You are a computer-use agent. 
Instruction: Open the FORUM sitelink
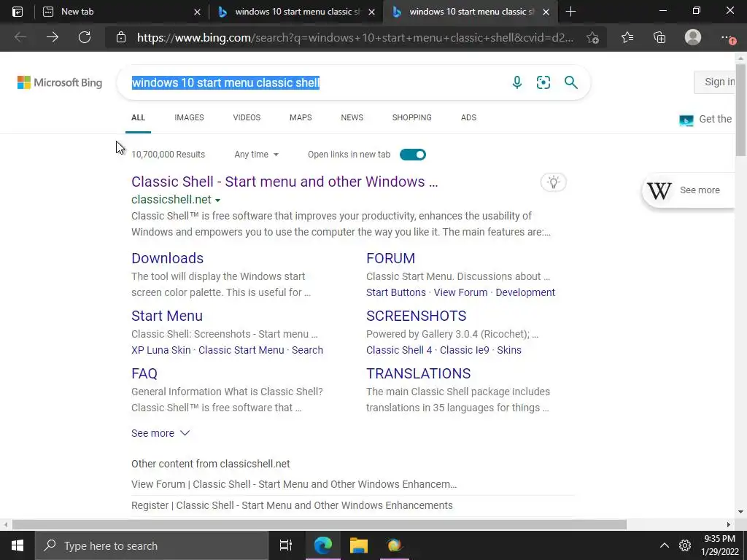click(391, 258)
